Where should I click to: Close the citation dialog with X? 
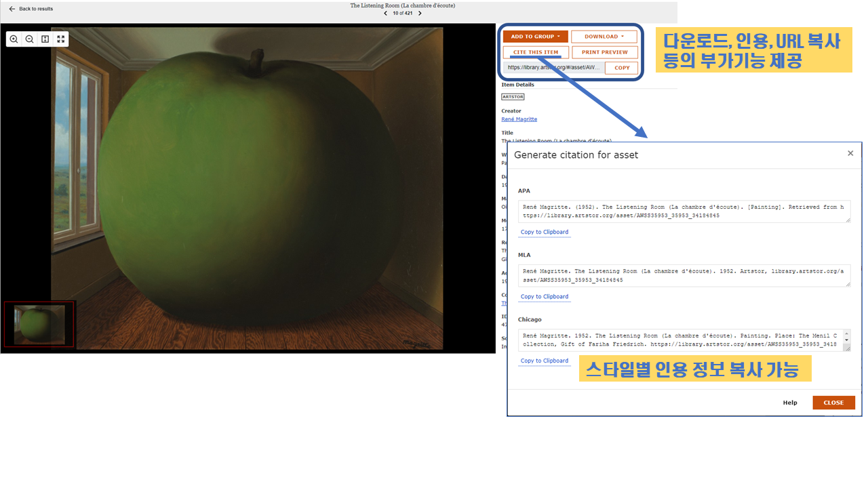pos(850,154)
